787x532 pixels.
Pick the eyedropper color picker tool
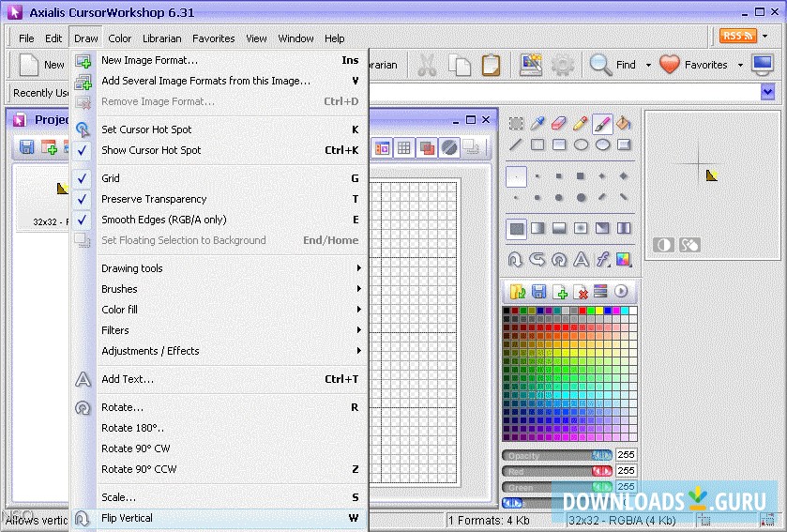[537, 124]
